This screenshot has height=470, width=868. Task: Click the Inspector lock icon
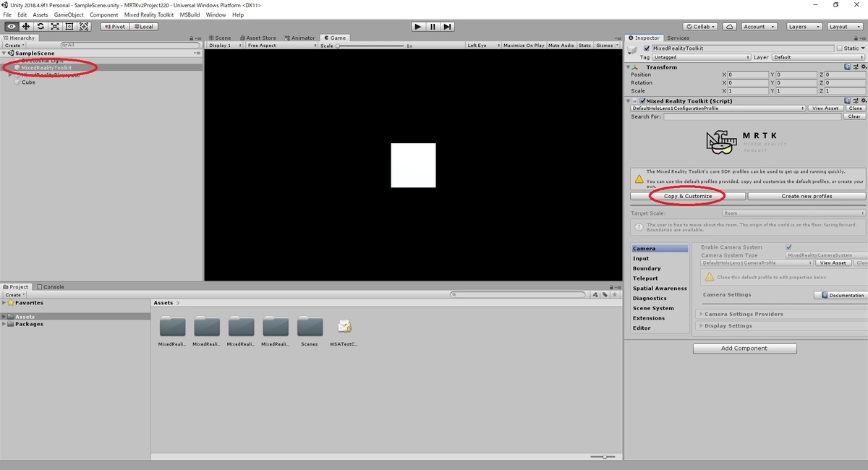pos(855,38)
